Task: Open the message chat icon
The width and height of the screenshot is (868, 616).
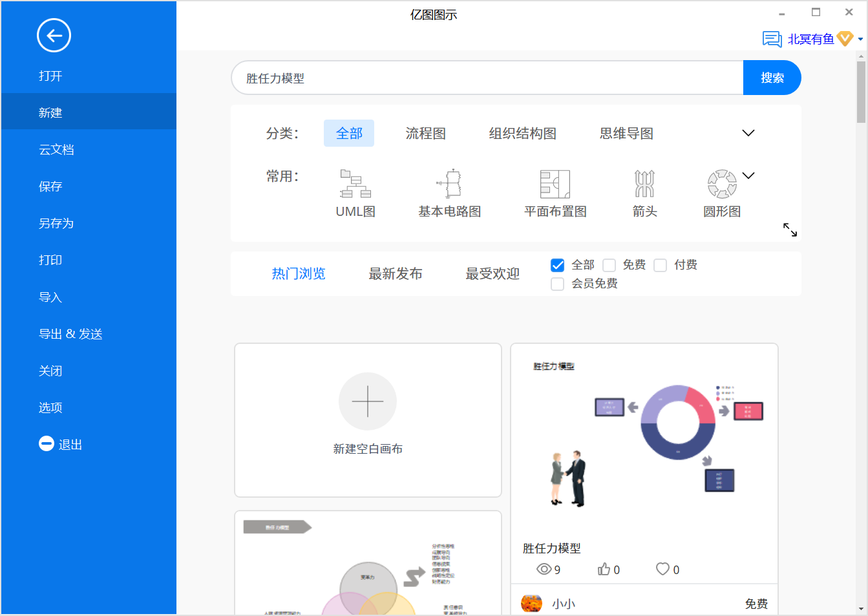Action: (x=772, y=39)
